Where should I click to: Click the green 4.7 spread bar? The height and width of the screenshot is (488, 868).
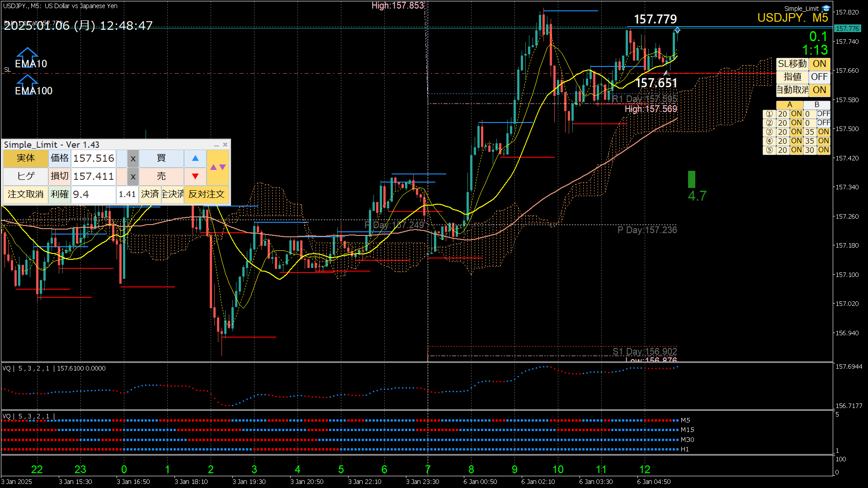692,179
